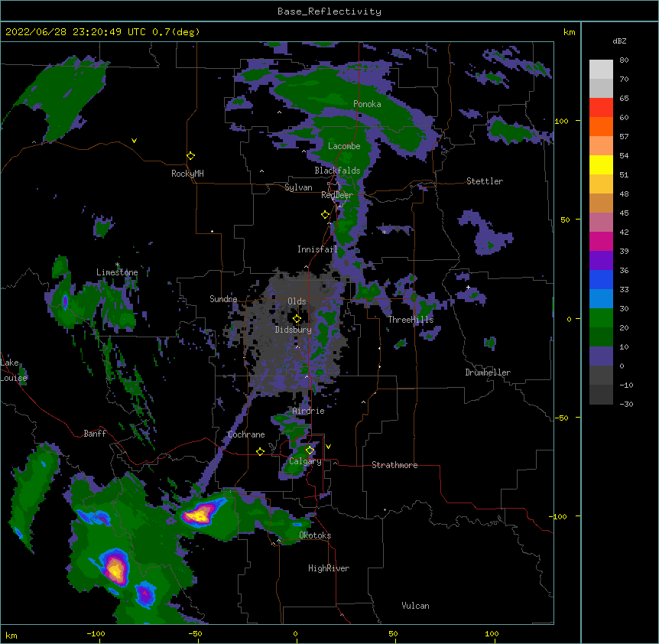
Task: Click the Airdrie label
Action: coord(309,411)
